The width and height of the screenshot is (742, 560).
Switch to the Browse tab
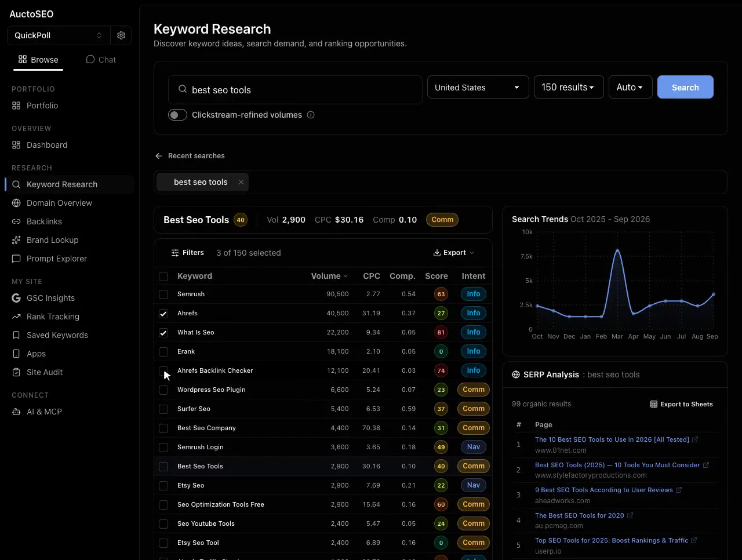[38, 60]
